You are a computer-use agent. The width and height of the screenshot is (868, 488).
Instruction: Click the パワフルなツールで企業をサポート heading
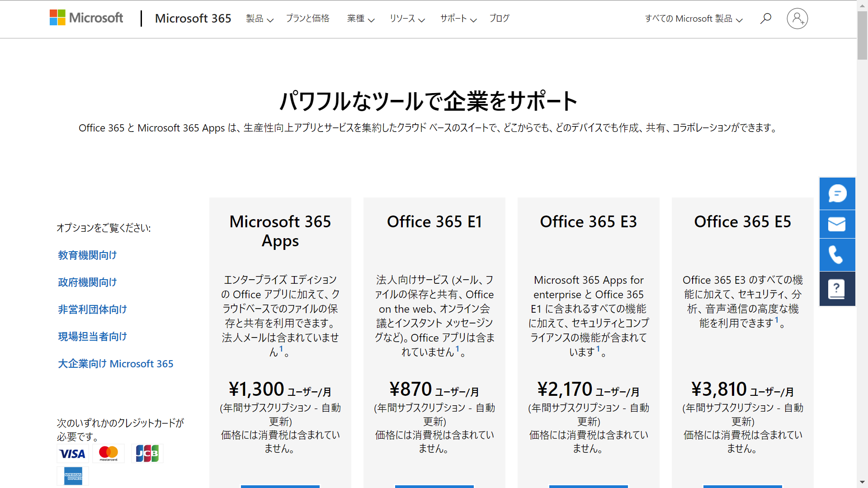point(429,101)
